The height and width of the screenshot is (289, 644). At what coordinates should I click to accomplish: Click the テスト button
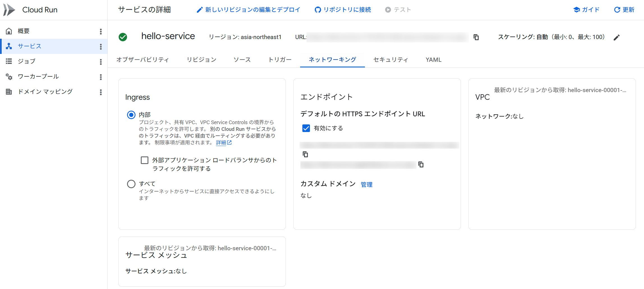[398, 10]
